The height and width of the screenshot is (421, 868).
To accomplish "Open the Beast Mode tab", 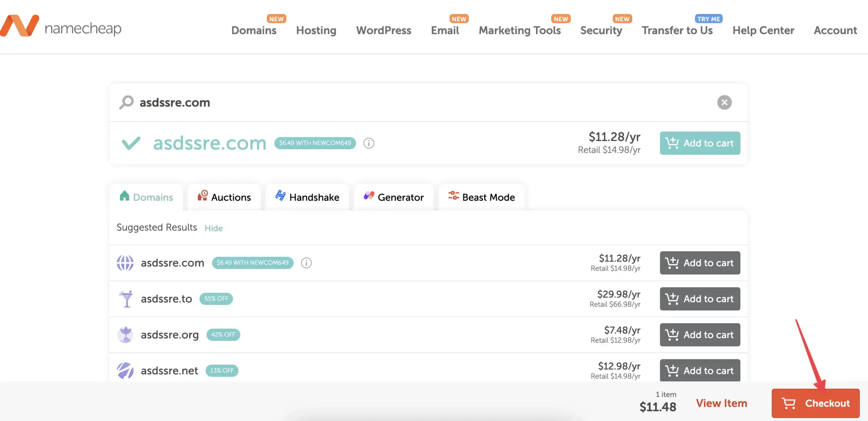I will coord(481,197).
